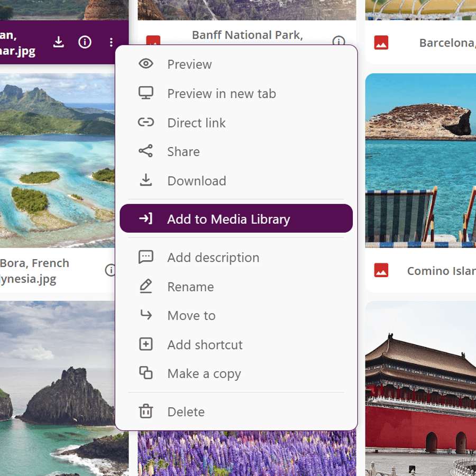
Task: Click the red image icon beside Comino Island
Action: tap(381, 270)
